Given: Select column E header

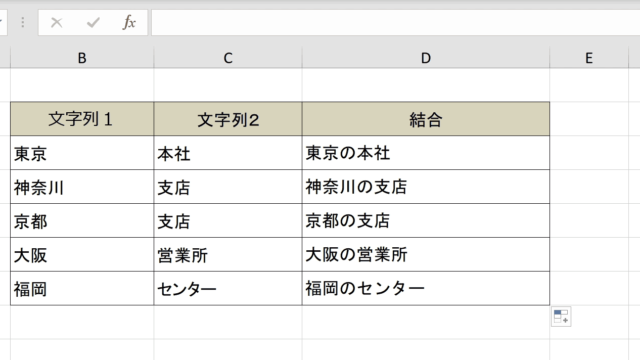Looking at the screenshot, I should point(589,58).
